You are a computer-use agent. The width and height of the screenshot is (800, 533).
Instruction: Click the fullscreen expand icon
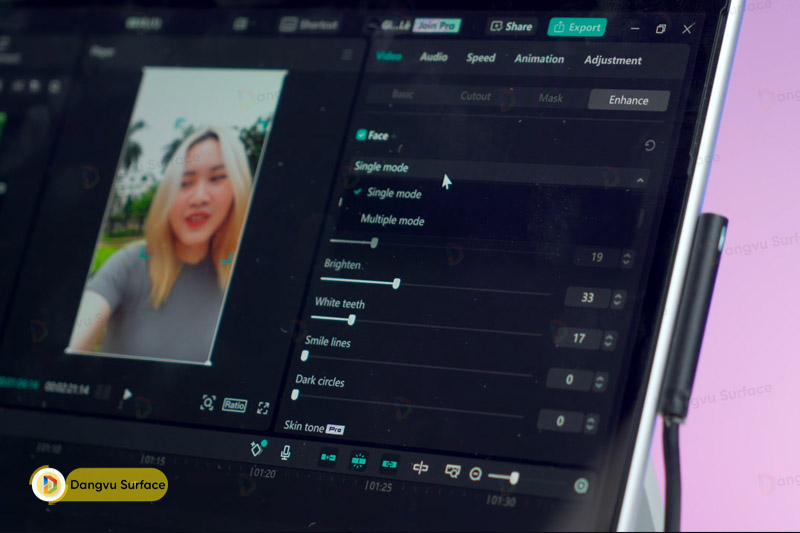click(263, 408)
